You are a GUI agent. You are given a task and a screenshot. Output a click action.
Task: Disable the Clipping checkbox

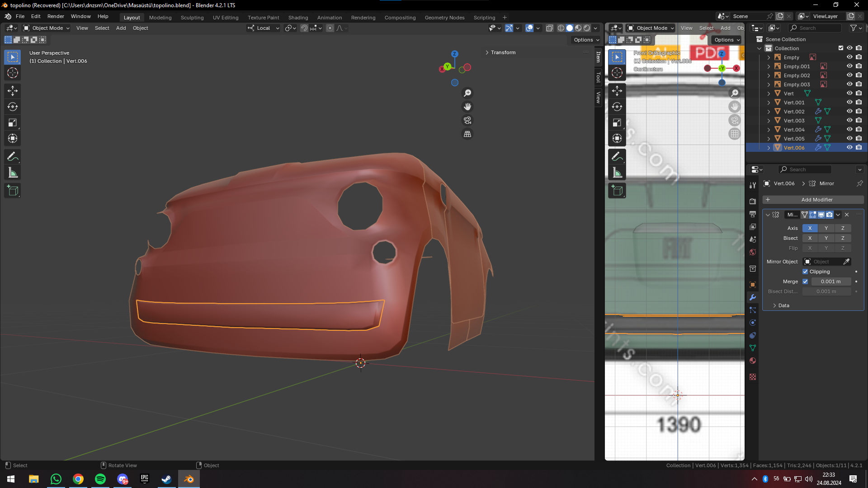(805, 272)
